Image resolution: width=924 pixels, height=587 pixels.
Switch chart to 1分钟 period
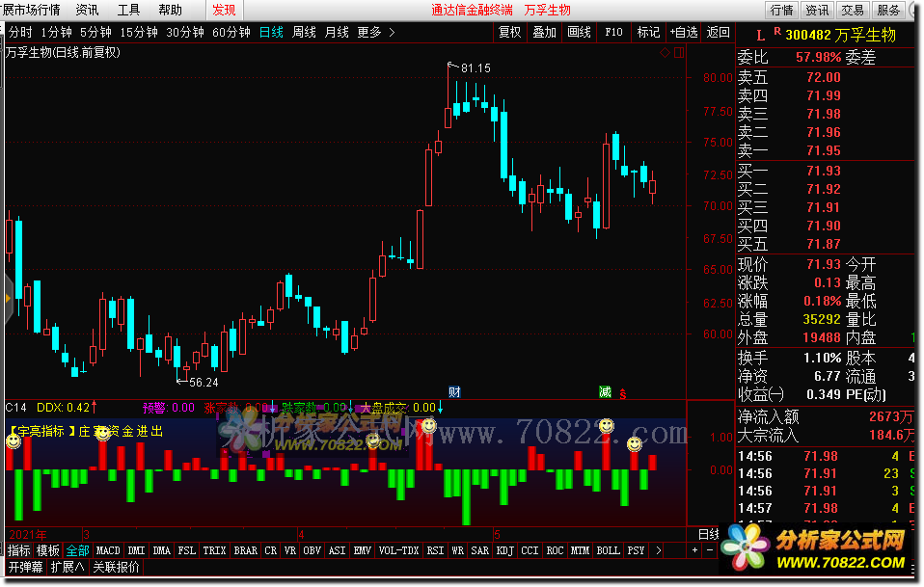click(x=56, y=33)
